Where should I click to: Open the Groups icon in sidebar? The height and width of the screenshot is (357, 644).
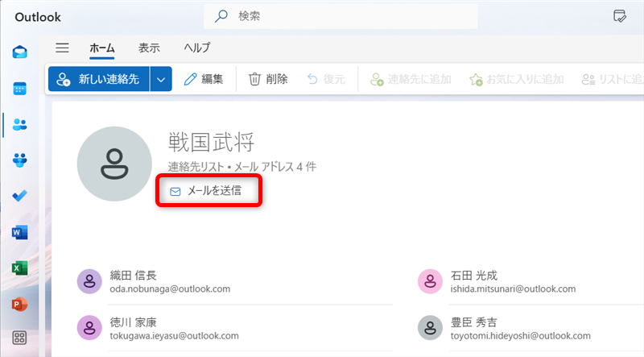[20, 160]
